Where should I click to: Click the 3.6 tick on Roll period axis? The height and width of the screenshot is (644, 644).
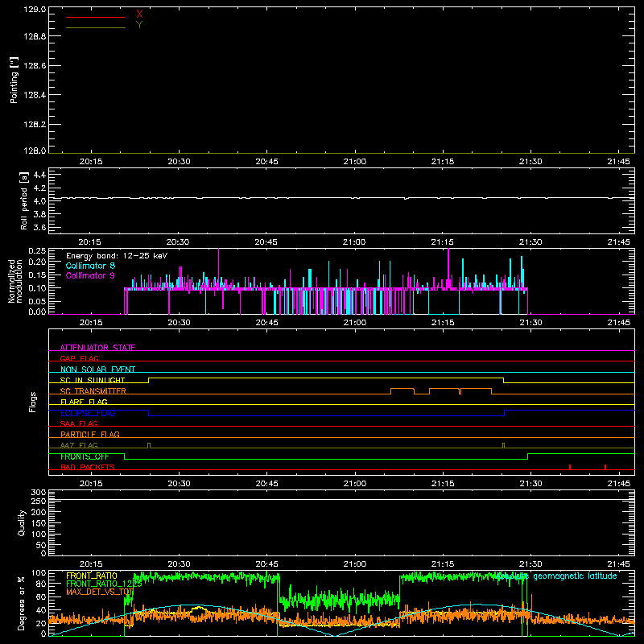[39, 227]
